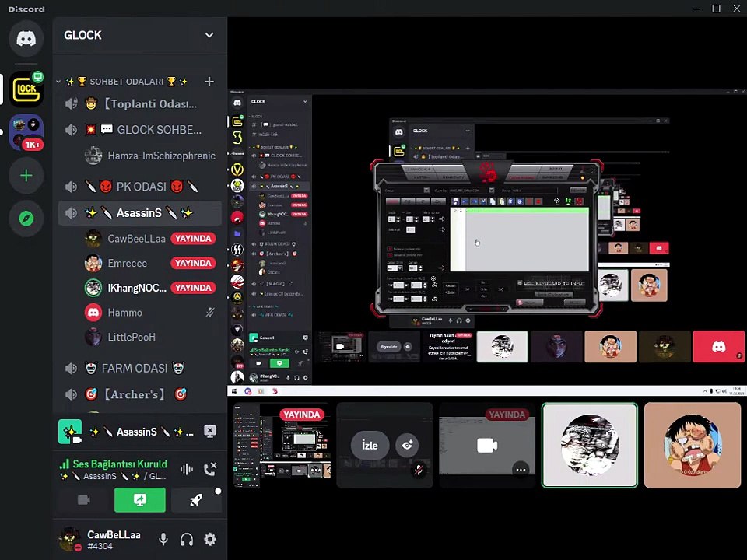
Task: Click browser icon in streamed taskbar
Action: [247, 391]
